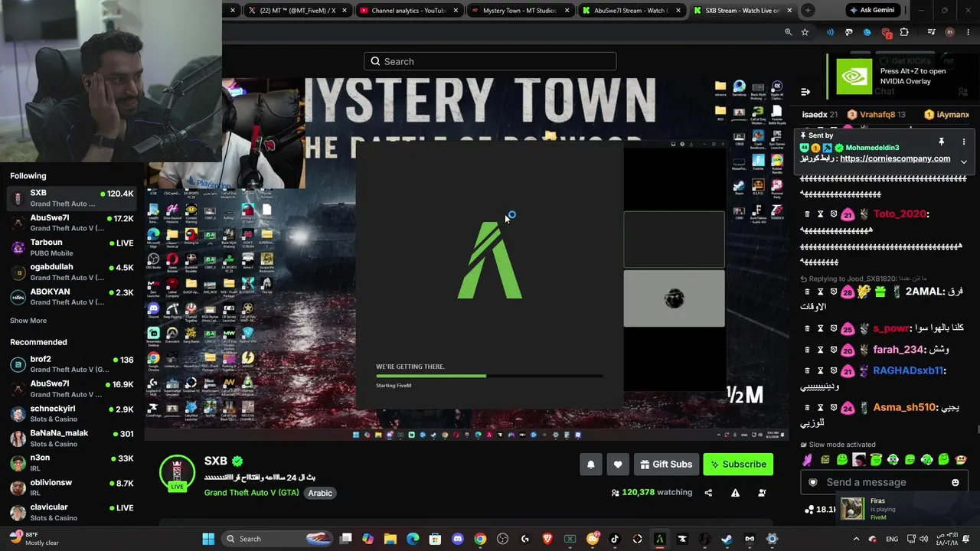Turn on stream notifications with bell icon
Viewport: 980px width, 551px height.
590,465
